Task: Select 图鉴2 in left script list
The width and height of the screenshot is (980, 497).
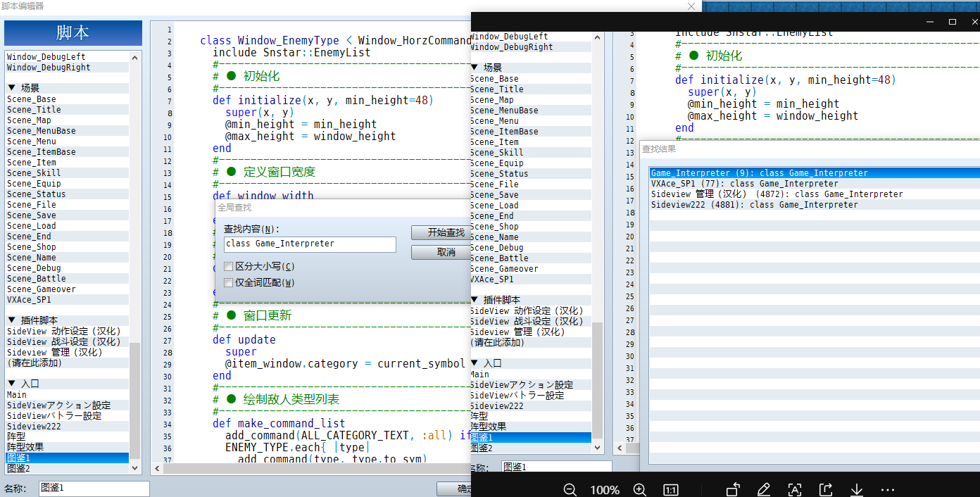Action: [67, 469]
